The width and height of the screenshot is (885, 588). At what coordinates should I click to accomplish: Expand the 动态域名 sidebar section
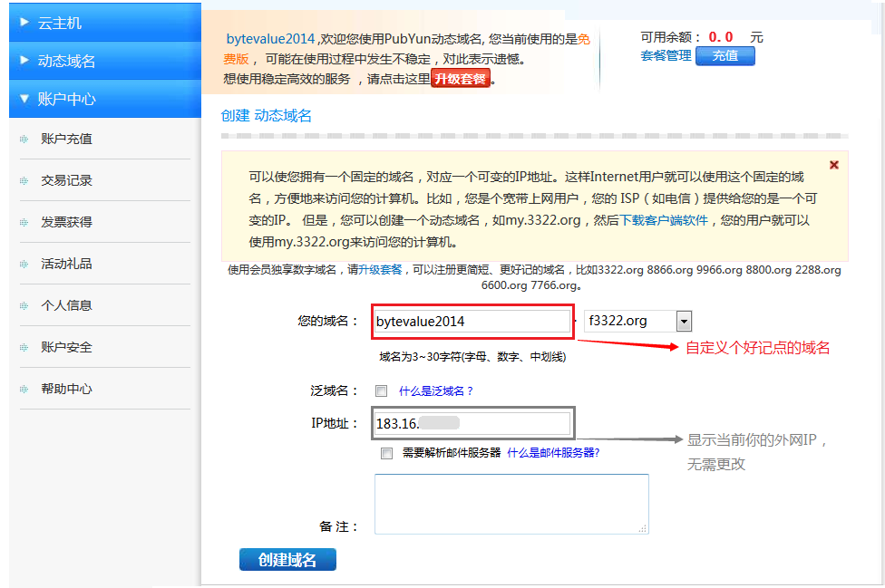[x=104, y=61]
